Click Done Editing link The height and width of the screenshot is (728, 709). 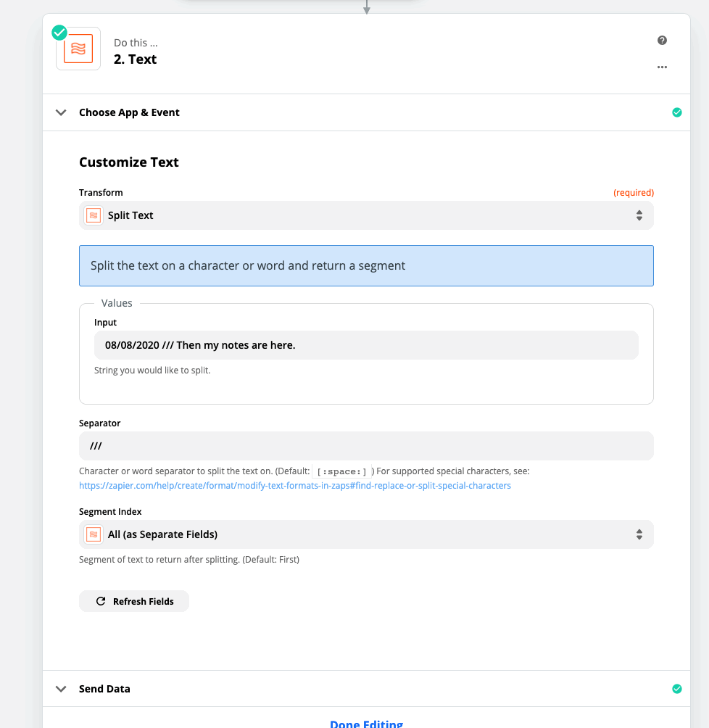[366, 724]
